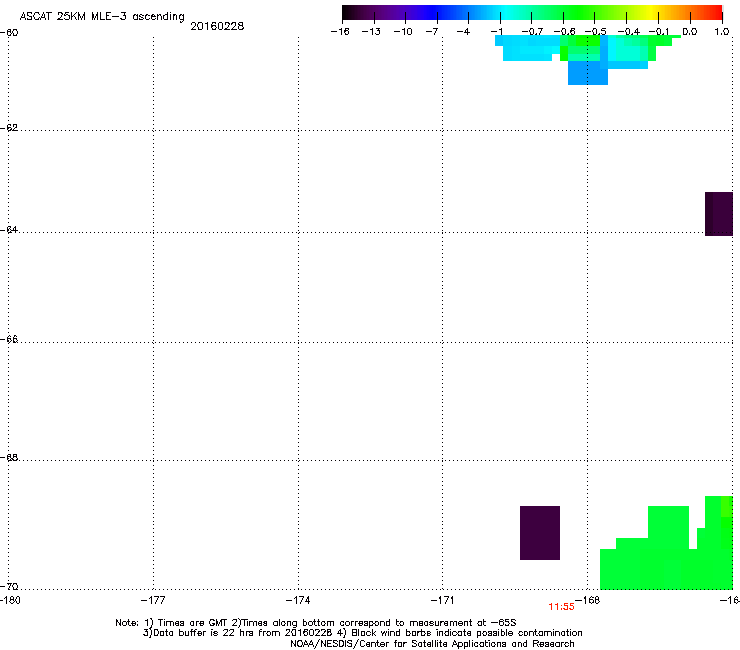
Task: Click the darker blue data patch below the cyan area
Action: point(588,74)
